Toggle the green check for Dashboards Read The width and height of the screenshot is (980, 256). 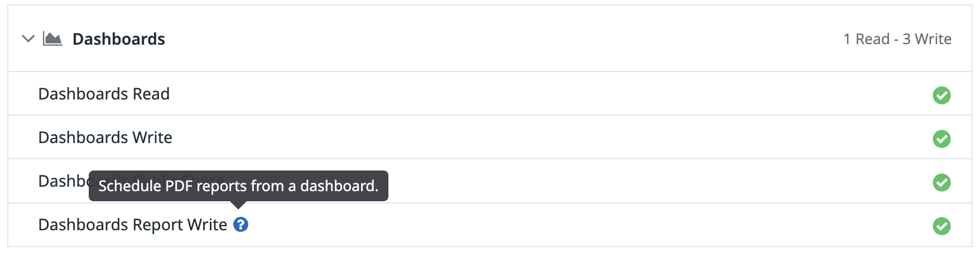pos(941,95)
